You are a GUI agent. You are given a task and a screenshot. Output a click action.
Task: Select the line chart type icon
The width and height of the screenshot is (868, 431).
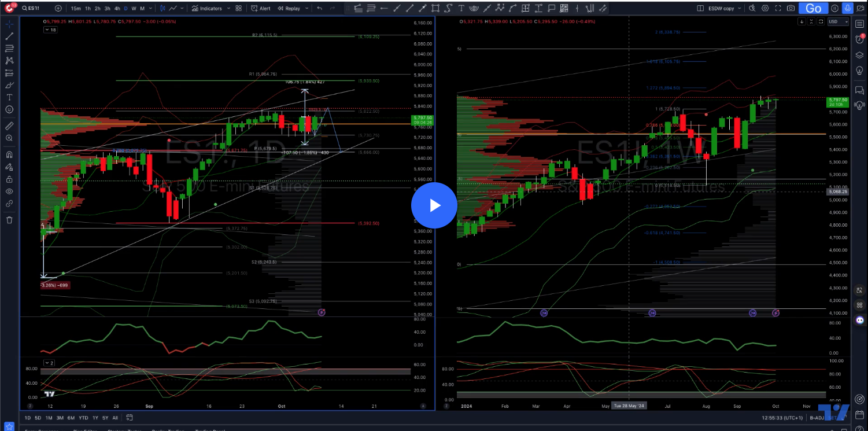173,8
